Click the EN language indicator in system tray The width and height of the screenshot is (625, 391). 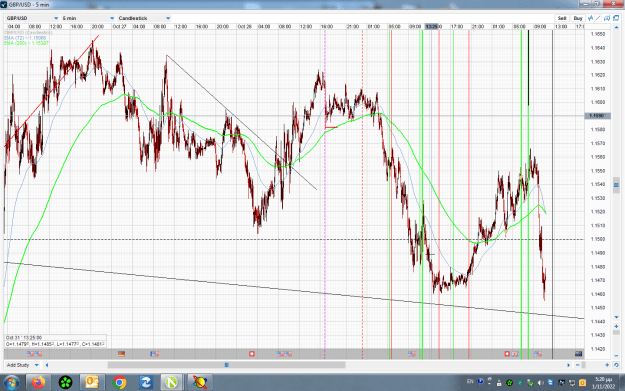click(470, 381)
